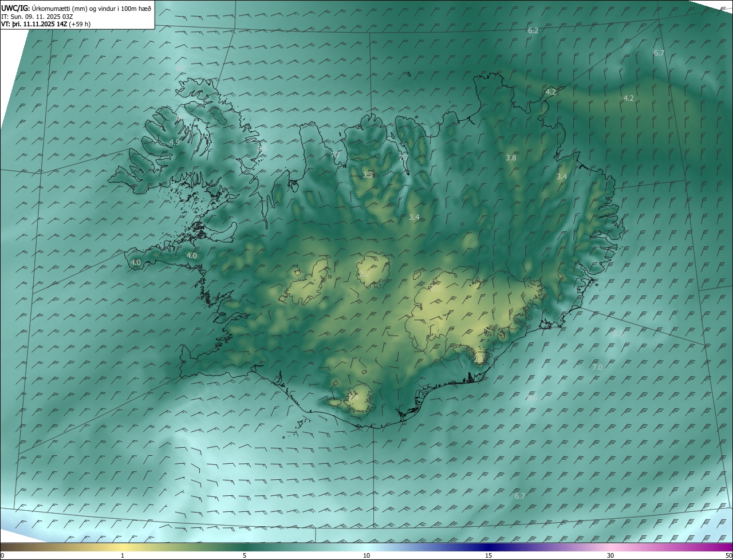733x560 pixels.
Task: Click legend tick label '10' on the colour scale
Action: (366, 555)
